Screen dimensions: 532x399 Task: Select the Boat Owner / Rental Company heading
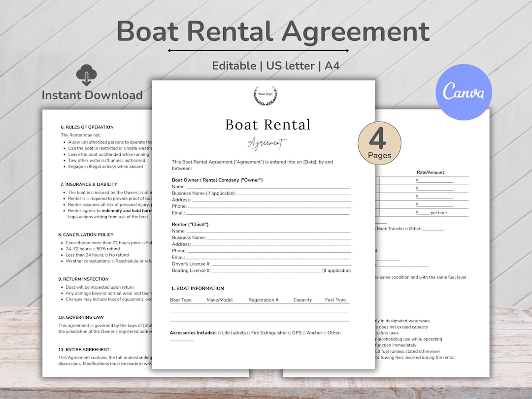tap(217, 180)
